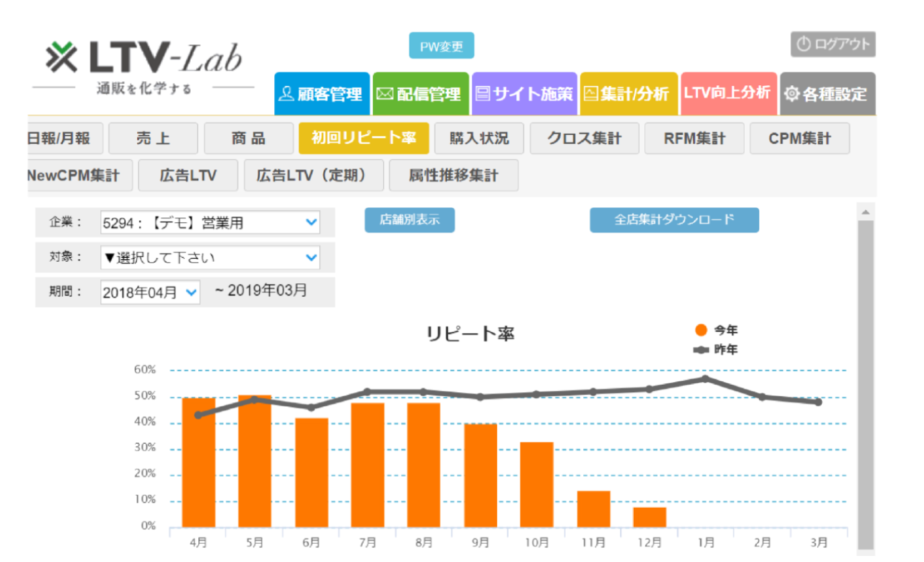
Task: Open the サイト施策 site measures tab
Action: [524, 94]
